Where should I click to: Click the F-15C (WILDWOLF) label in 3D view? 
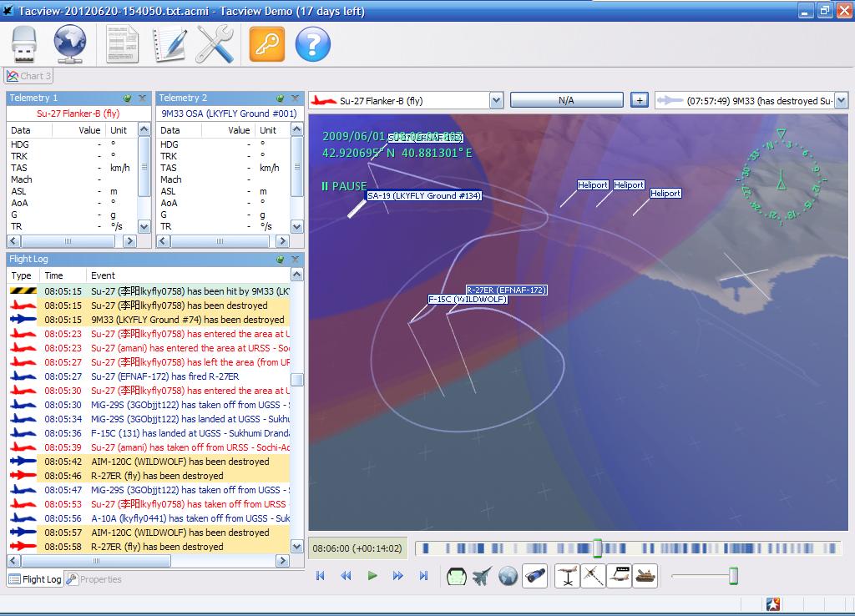[468, 300]
